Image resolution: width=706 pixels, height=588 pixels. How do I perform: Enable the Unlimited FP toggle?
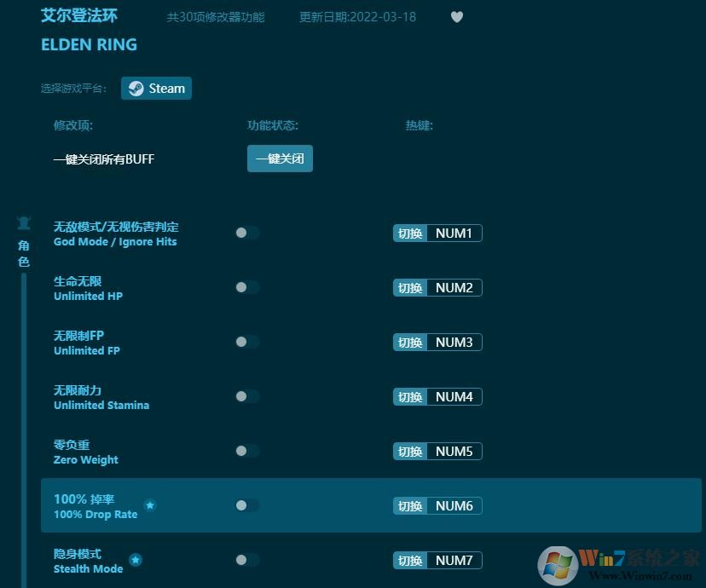(246, 342)
